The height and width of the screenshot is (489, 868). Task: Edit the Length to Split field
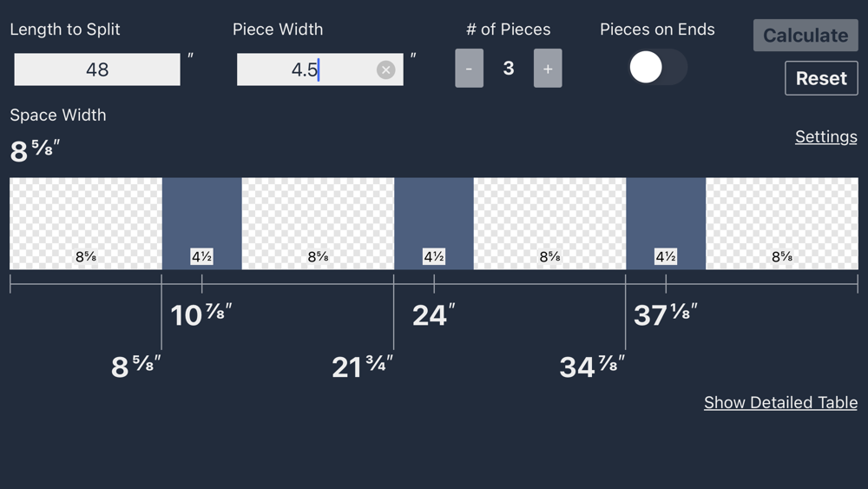(97, 69)
